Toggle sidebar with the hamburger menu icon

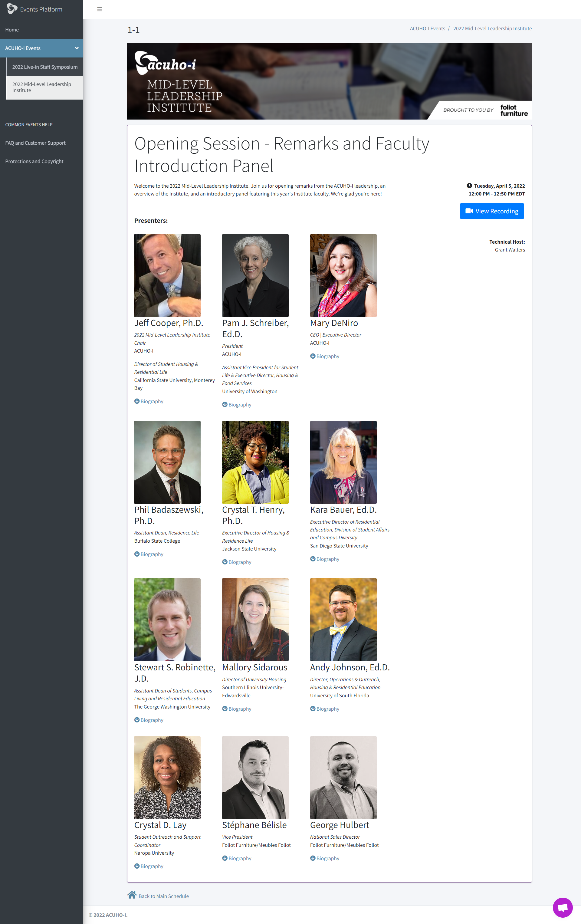pyautogui.click(x=100, y=9)
